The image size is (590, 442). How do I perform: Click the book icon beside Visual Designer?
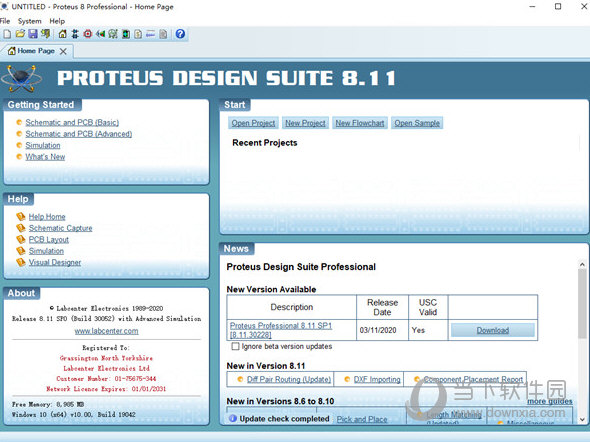[21, 262]
